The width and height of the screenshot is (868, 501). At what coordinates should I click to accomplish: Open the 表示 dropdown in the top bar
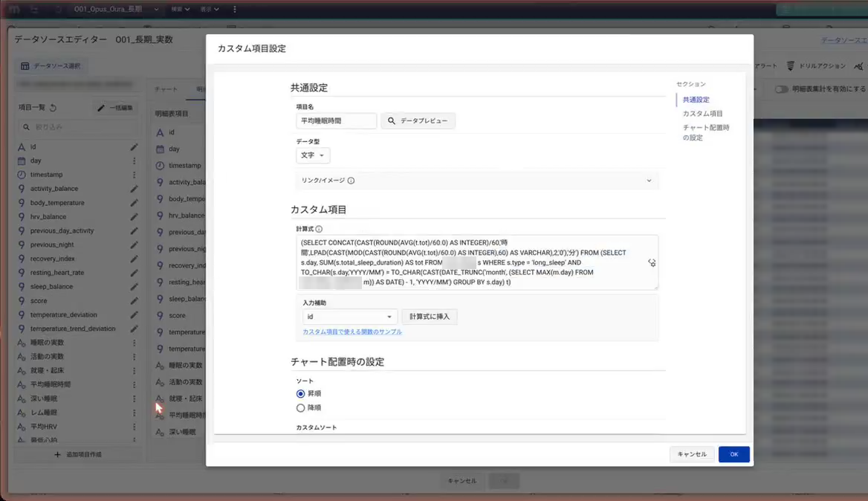tap(210, 10)
